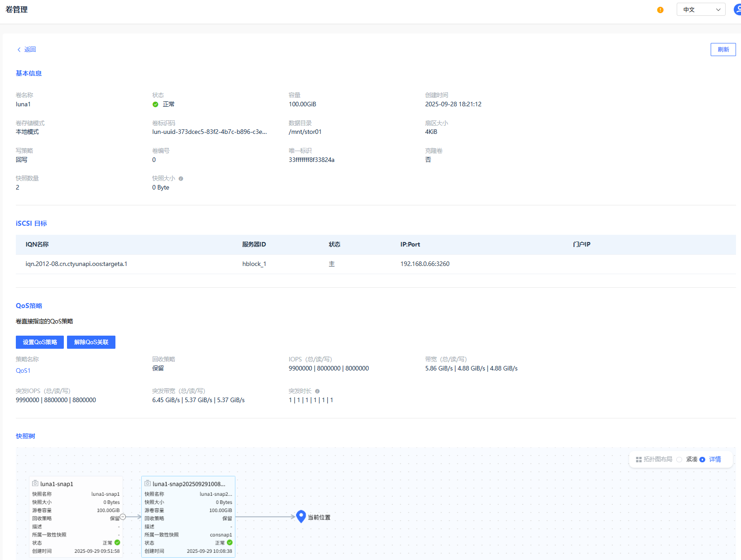Collapse the luna1-snap1 node branch toggle

click(x=123, y=517)
